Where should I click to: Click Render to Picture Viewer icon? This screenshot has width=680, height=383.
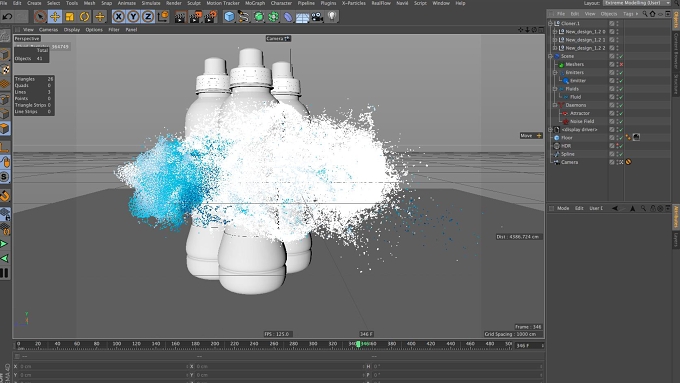(195, 17)
